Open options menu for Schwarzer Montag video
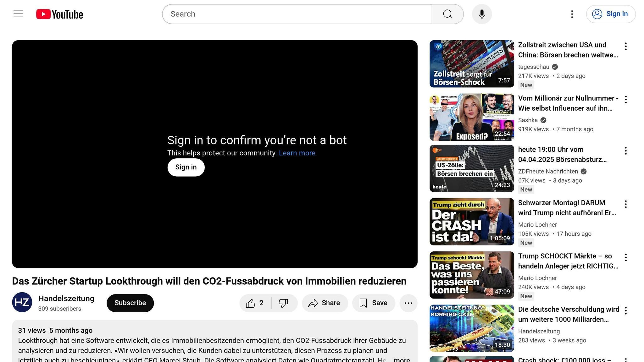The image size is (644, 362). pyautogui.click(x=626, y=204)
